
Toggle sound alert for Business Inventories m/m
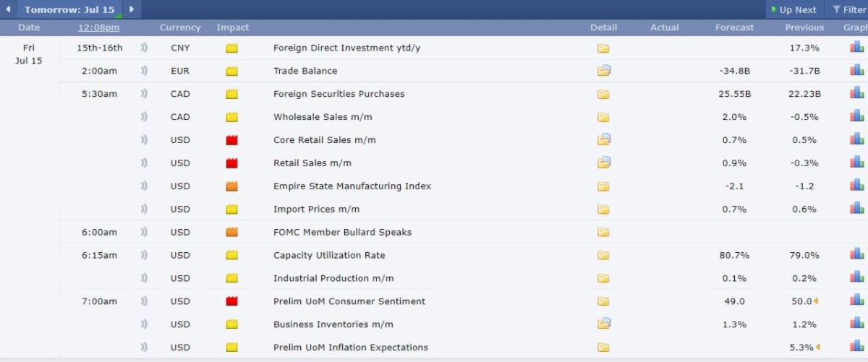click(144, 324)
